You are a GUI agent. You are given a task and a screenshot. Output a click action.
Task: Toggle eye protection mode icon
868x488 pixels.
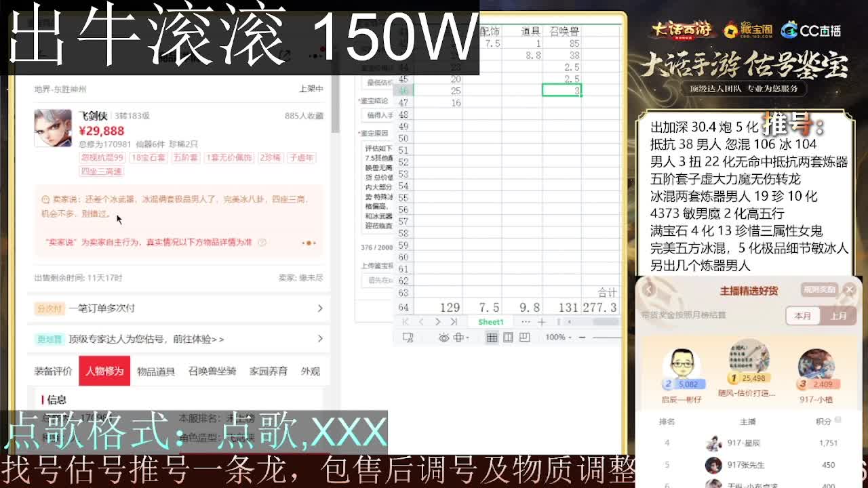point(443,338)
